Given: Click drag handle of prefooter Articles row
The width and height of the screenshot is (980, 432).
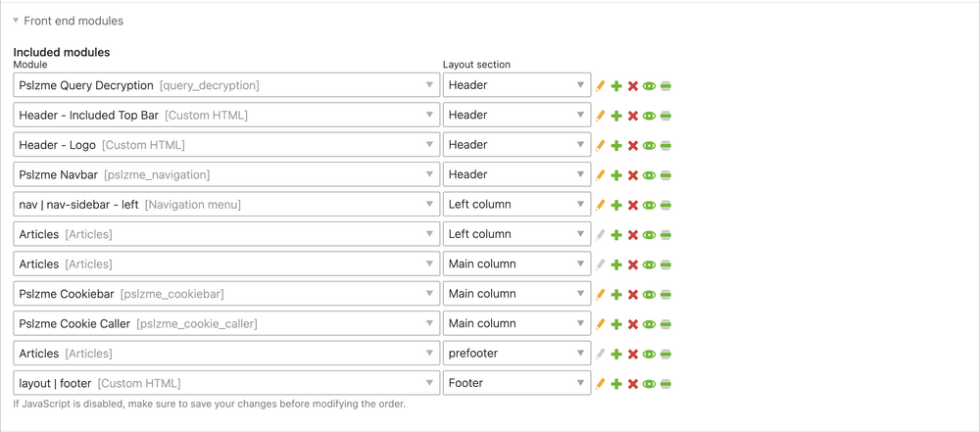Looking at the screenshot, I should coord(665,354).
